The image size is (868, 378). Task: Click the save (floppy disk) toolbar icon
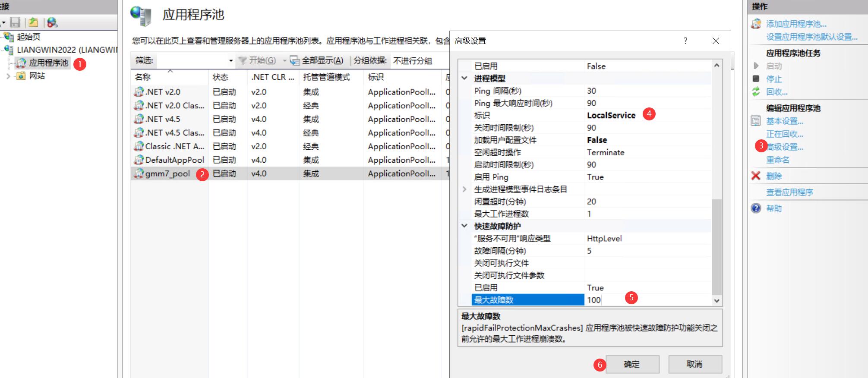coord(16,22)
